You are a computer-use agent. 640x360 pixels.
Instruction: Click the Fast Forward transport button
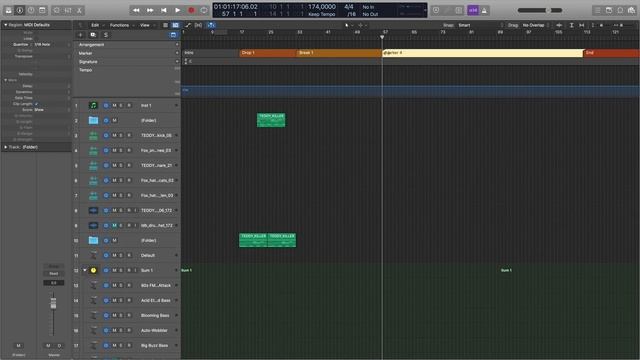pyautogui.click(x=150, y=10)
